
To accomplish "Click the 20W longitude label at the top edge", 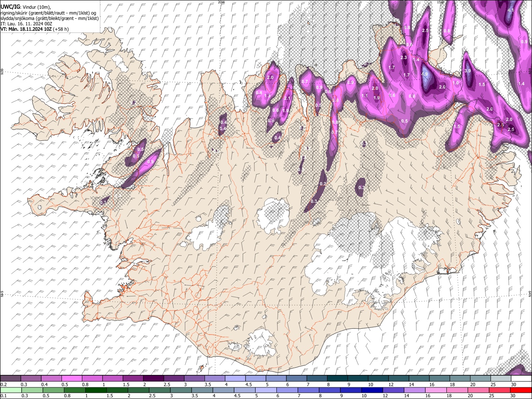I will point(221,2).
